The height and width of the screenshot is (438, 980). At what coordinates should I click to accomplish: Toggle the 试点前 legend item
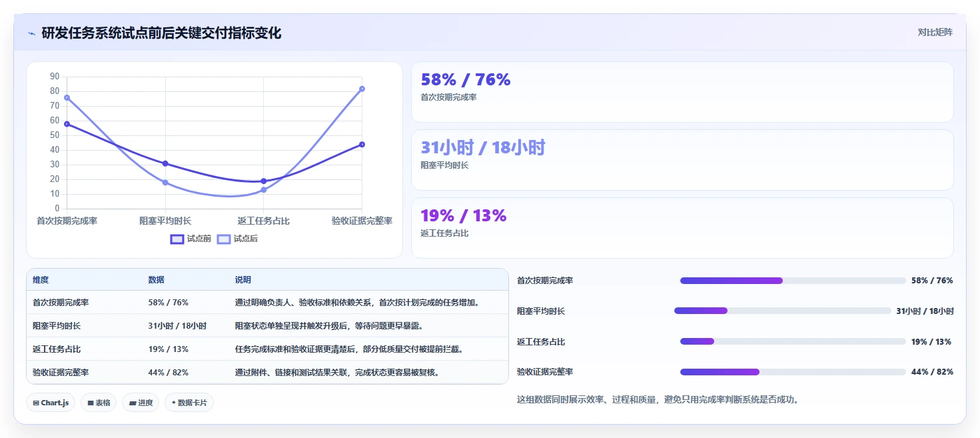coord(191,239)
